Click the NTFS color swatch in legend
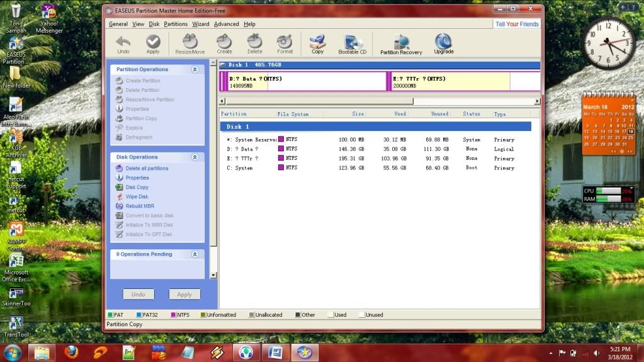 coord(173,315)
